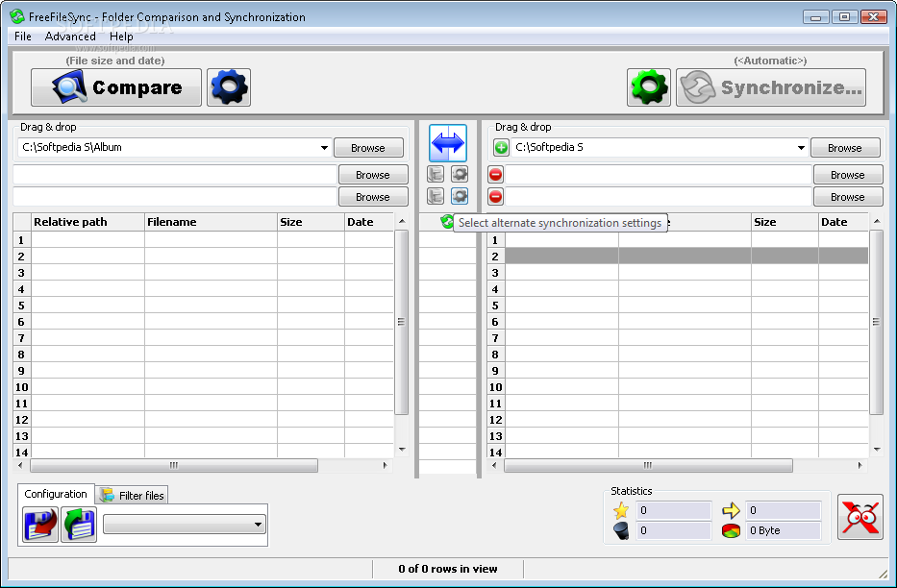Browse for second right folder

(x=848, y=175)
